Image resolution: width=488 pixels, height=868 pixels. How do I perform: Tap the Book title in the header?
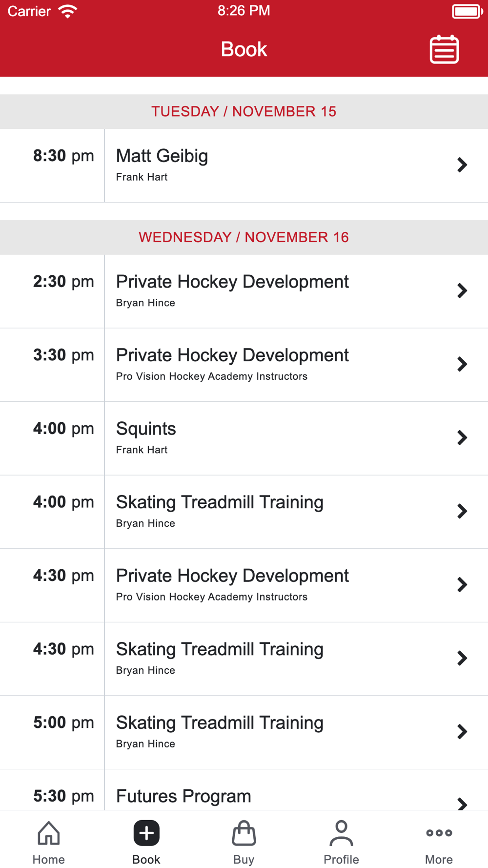click(x=244, y=49)
